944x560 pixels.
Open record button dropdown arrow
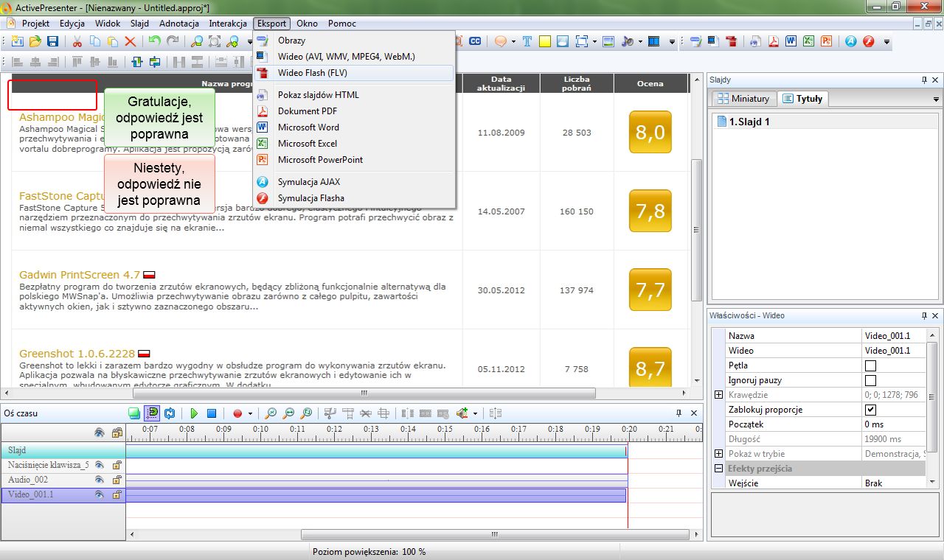tap(250, 414)
